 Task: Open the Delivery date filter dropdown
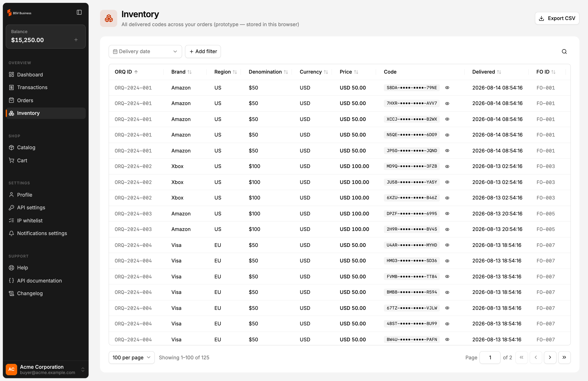tap(145, 52)
